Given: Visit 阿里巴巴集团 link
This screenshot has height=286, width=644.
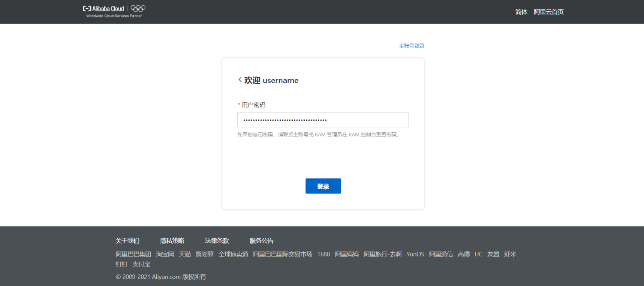Looking at the screenshot, I should pos(133,254).
